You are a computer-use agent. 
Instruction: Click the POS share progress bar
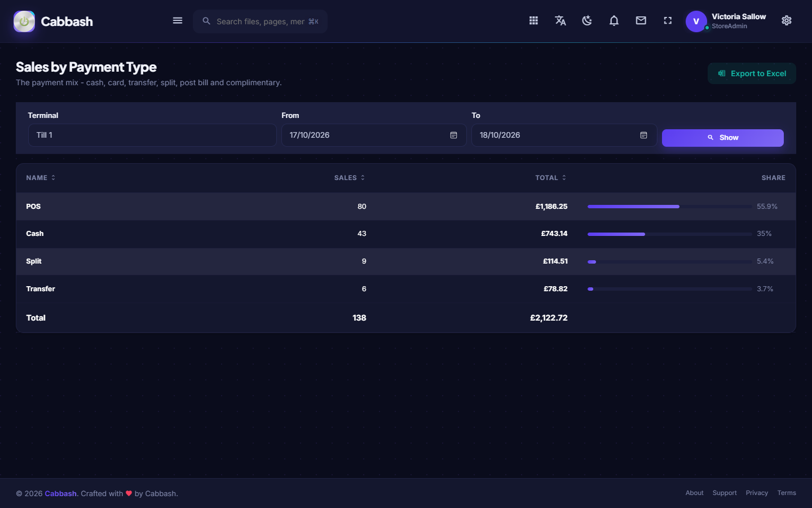click(x=669, y=207)
